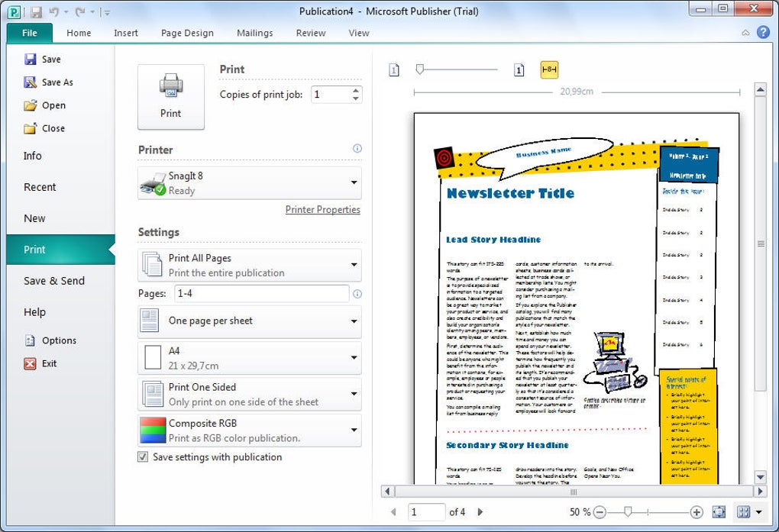Click the view multiple sheets icon
This screenshot has height=532, width=779.
(743, 512)
